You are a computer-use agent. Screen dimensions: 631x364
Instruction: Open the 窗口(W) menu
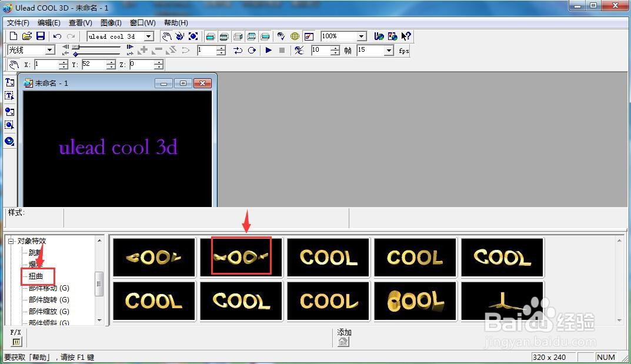tap(142, 23)
